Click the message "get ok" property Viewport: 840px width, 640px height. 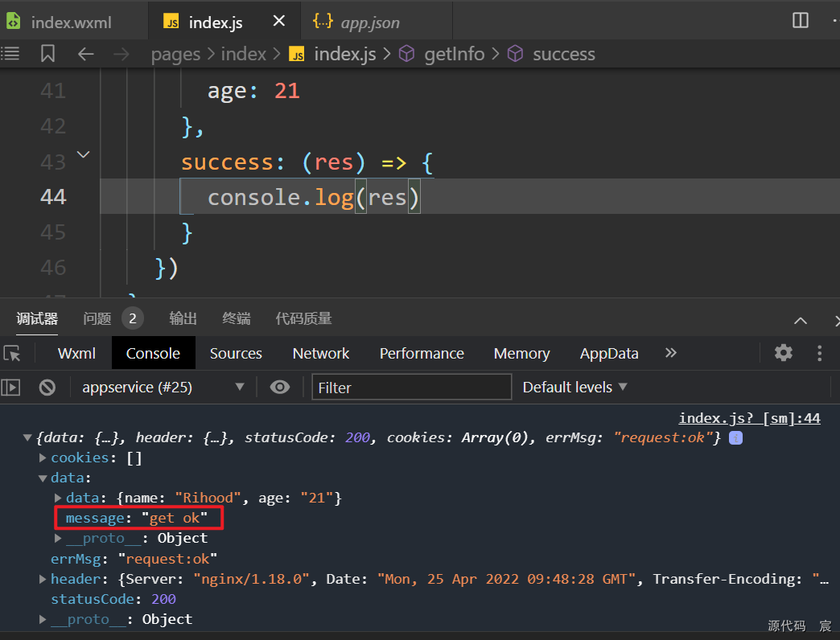click(137, 518)
